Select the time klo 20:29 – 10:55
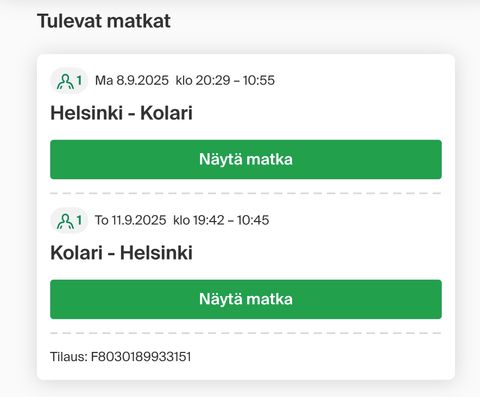The image size is (480, 397). 225,80
